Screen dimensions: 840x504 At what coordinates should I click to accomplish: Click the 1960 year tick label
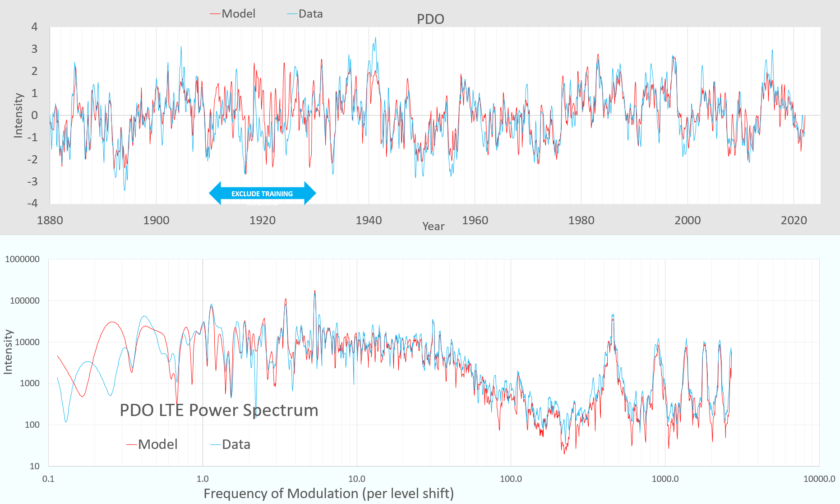(x=475, y=220)
